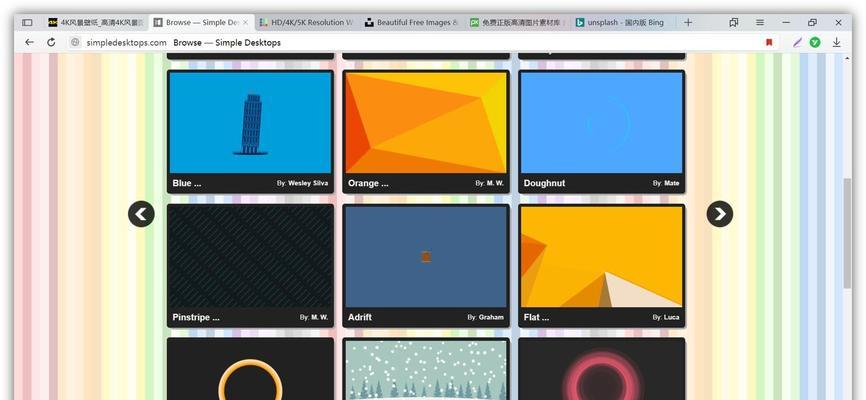Open the Adrift wallpaper thumbnail
Screen dimensions: 866x400
tap(426, 257)
